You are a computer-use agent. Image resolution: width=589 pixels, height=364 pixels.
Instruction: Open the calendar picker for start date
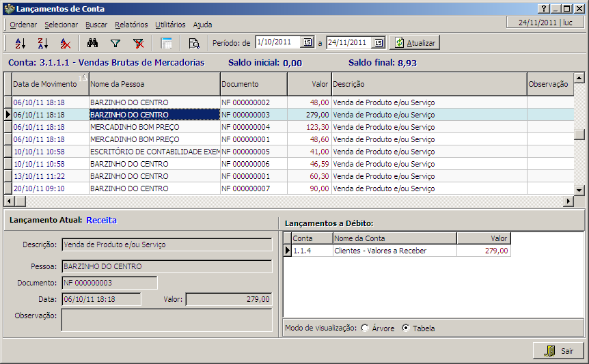[307, 42]
